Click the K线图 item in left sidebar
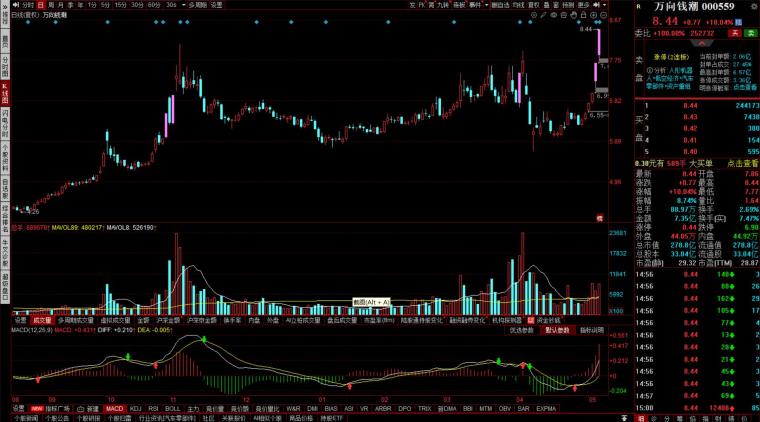The width and height of the screenshot is (760, 422). click(5, 94)
